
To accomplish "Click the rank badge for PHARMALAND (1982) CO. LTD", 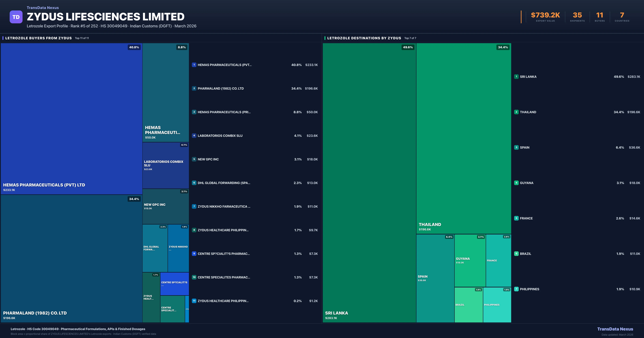I will [x=194, y=88].
